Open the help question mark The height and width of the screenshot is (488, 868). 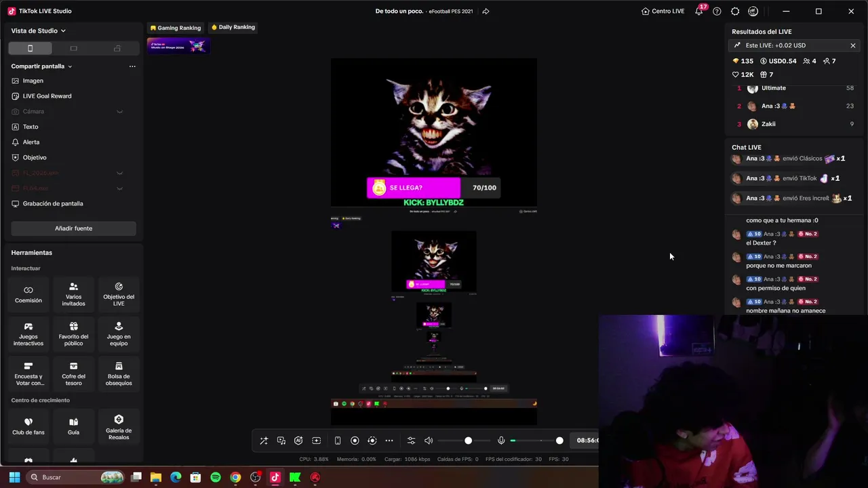[717, 11]
